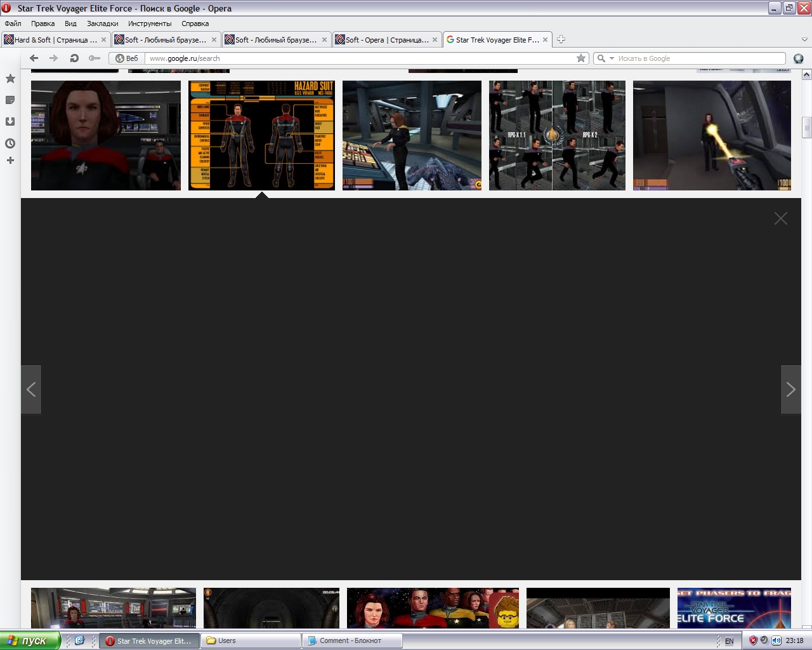The image size is (812, 650).
Task: Switch to Users folder taskbar button
Action: coord(251,640)
